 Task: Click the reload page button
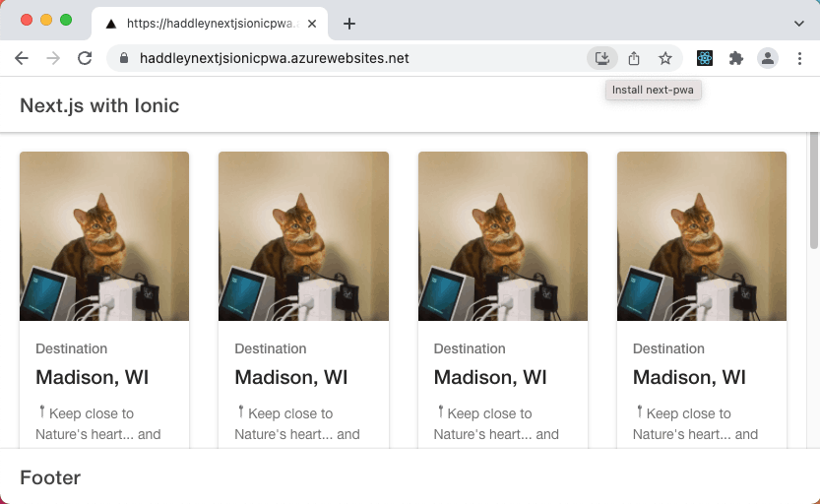85,58
